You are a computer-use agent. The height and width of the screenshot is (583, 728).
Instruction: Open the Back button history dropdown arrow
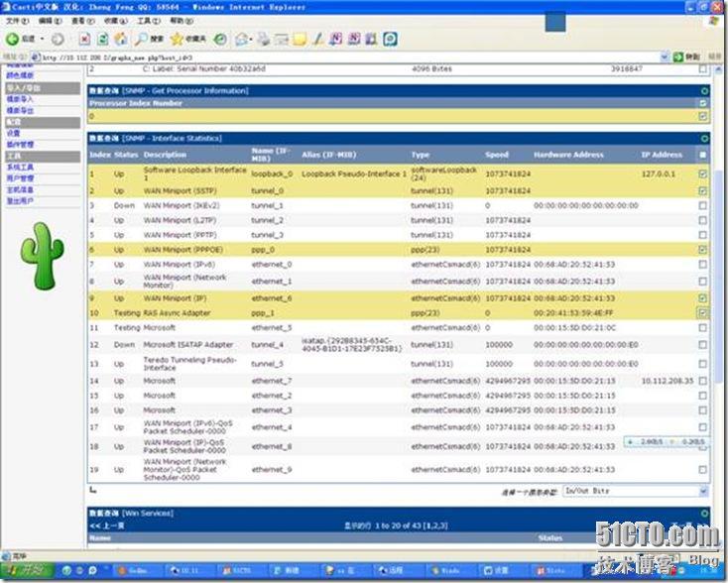(x=43, y=39)
